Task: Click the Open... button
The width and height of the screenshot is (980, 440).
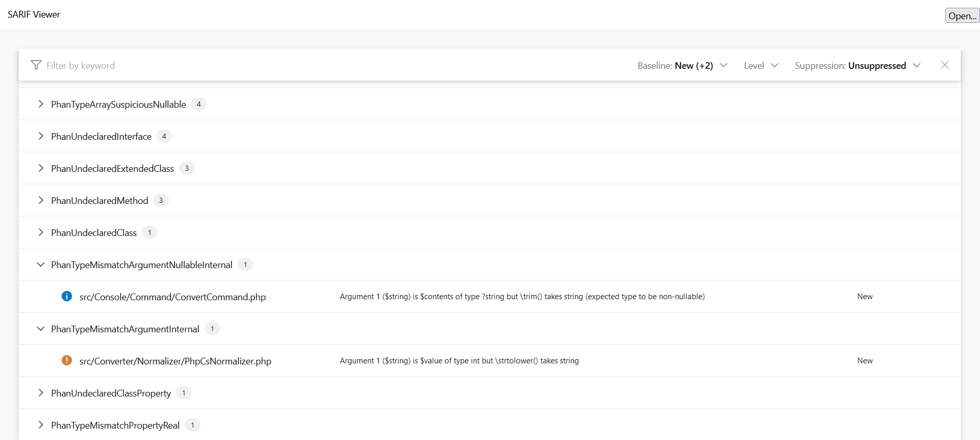Action: (x=962, y=16)
